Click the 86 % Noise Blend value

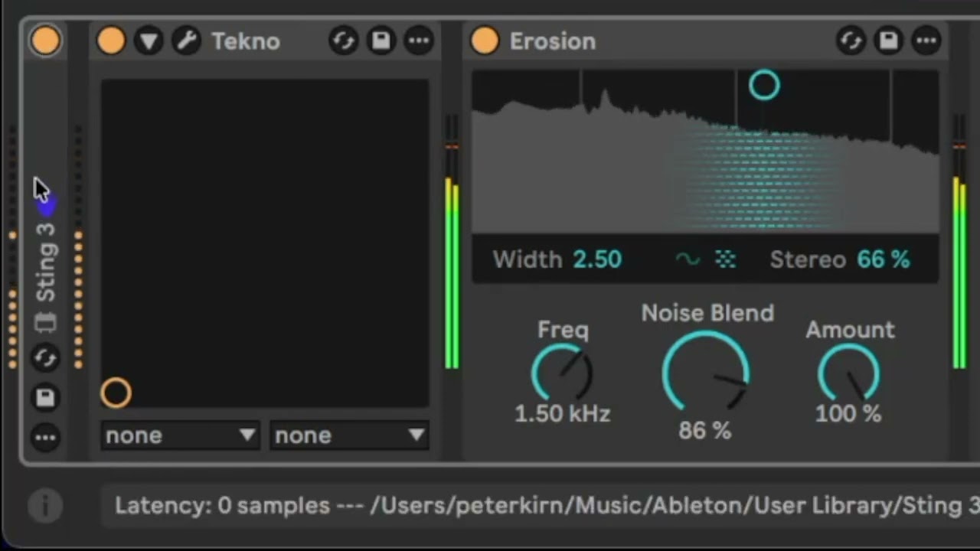[x=705, y=431]
